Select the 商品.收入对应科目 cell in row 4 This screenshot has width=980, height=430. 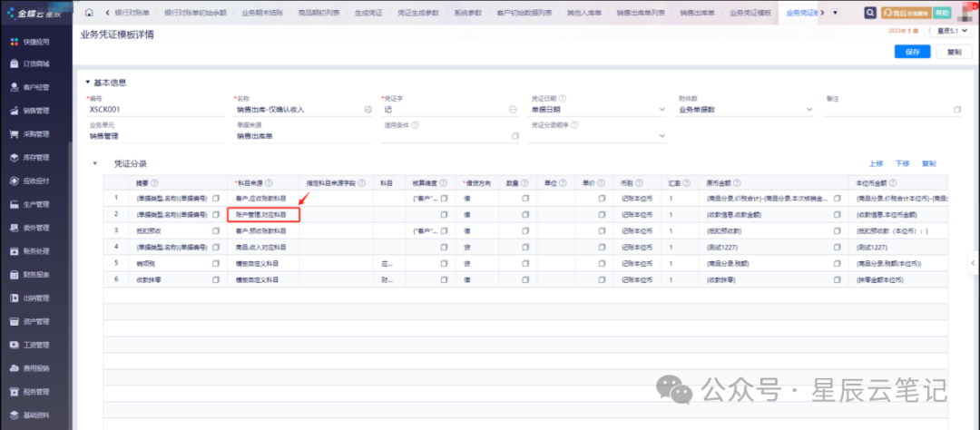pos(263,248)
